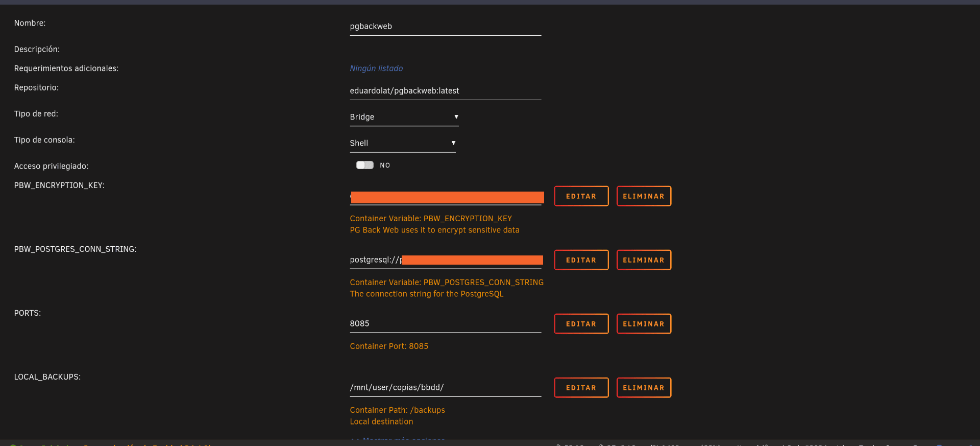Click ELIMINAR for the PORTS entry

point(644,324)
